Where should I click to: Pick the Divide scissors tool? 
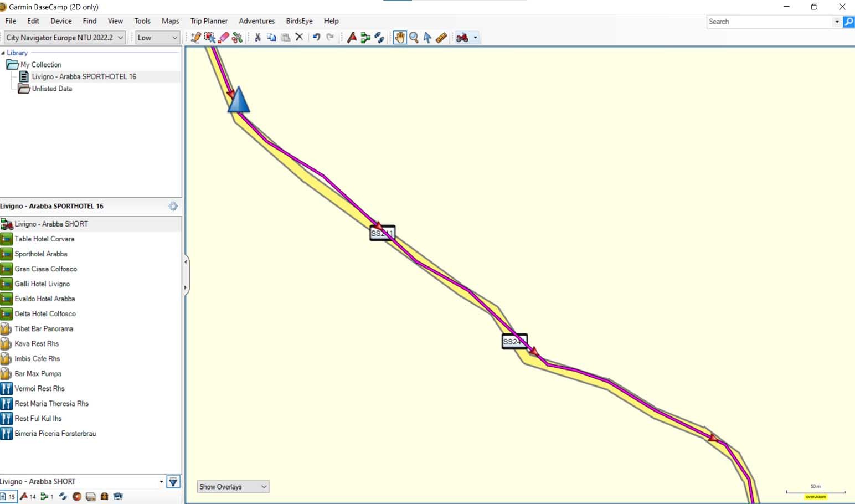(237, 38)
